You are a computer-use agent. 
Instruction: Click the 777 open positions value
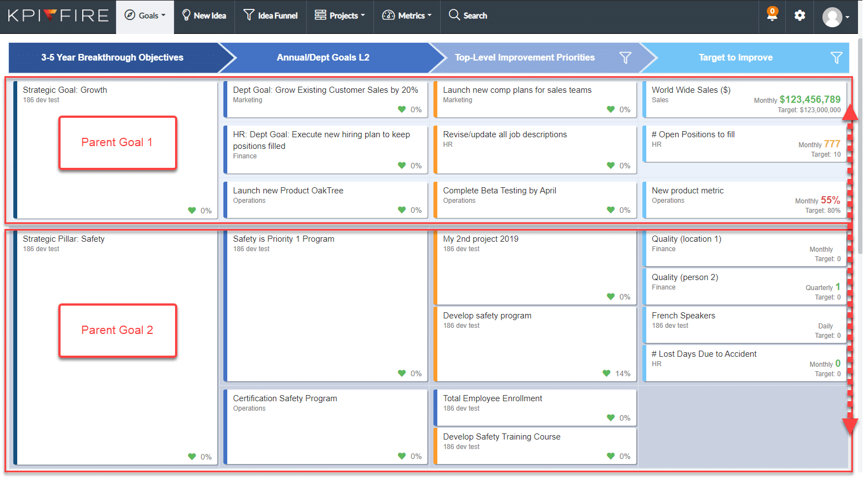tap(832, 144)
